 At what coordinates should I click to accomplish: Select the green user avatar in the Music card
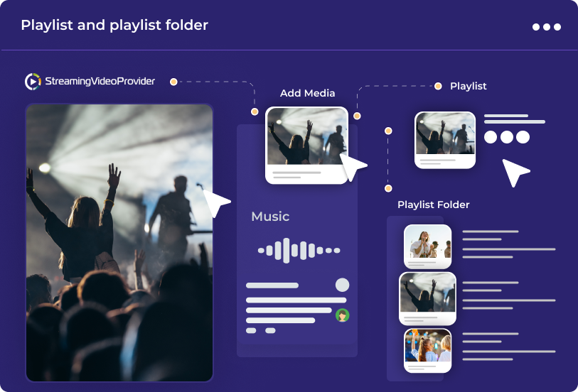tap(343, 315)
